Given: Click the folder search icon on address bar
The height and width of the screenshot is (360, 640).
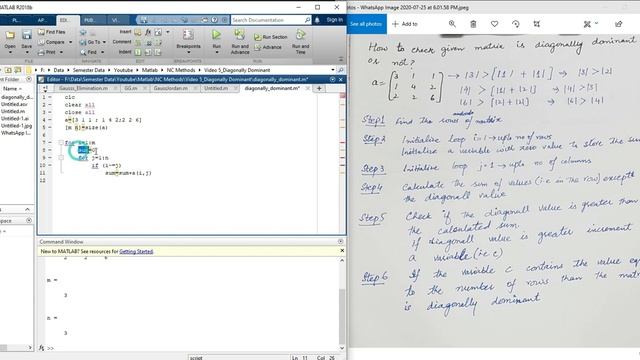Looking at the screenshot, I should 340,70.
